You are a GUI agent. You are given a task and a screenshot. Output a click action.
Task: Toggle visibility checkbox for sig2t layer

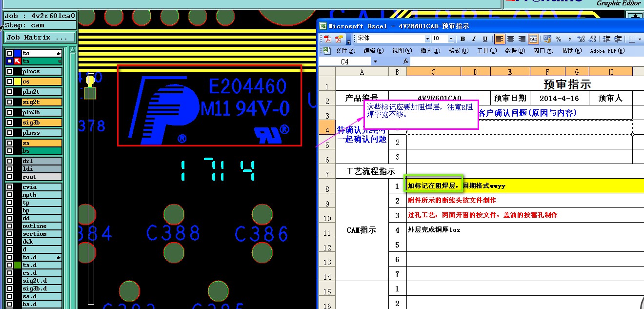click(x=10, y=102)
